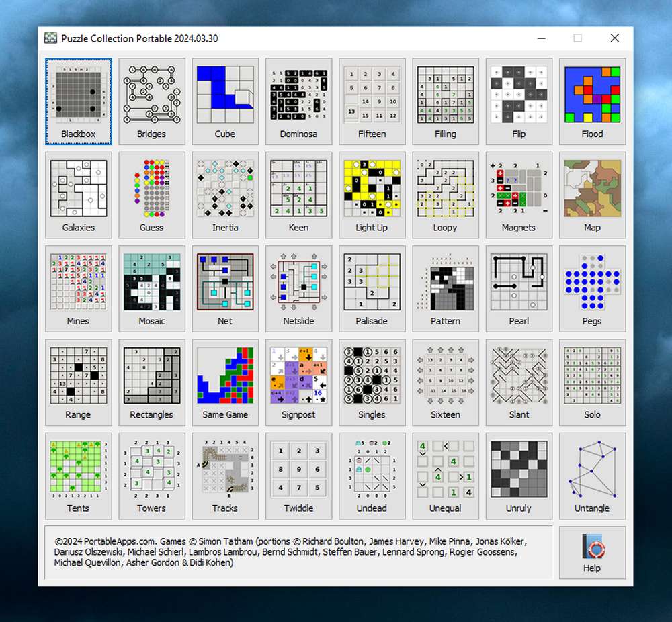Open the Tents puzzle
The height and width of the screenshot is (622, 672).
tap(79, 476)
